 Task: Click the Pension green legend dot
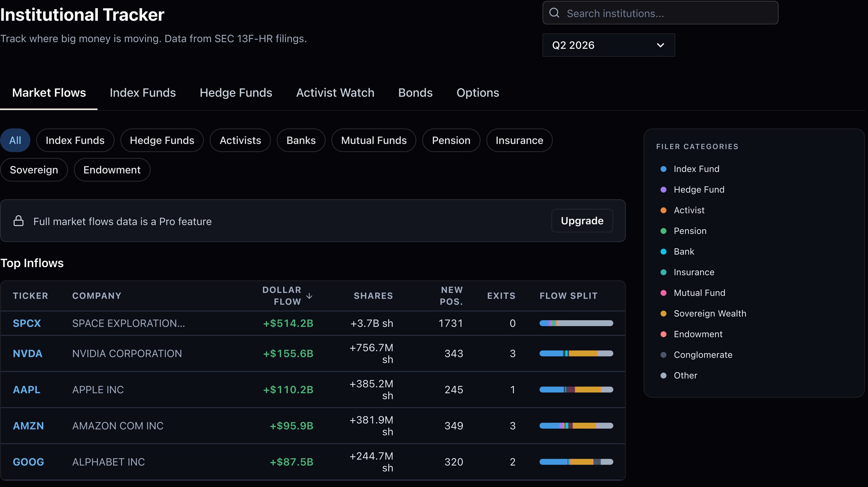tap(663, 231)
